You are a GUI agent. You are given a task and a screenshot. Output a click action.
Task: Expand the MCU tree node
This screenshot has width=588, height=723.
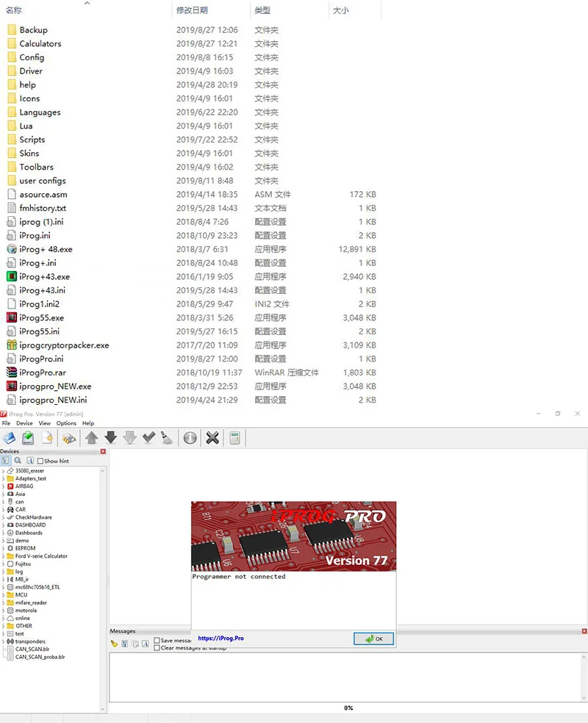pos(3,595)
